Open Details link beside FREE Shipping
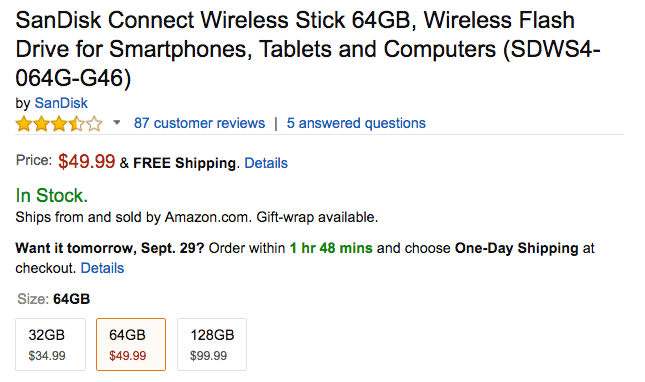645x382 pixels. point(266,163)
